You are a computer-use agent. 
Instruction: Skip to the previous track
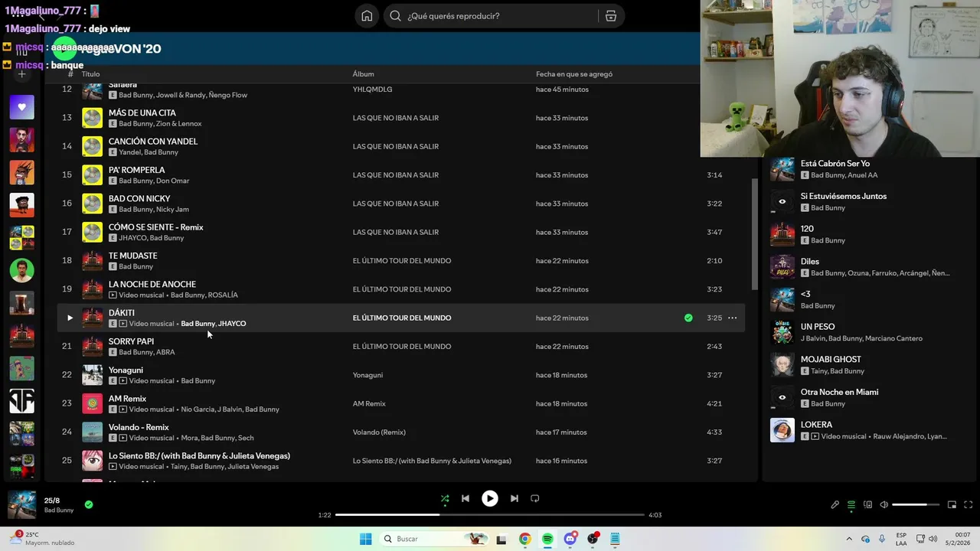tap(465, 498)
